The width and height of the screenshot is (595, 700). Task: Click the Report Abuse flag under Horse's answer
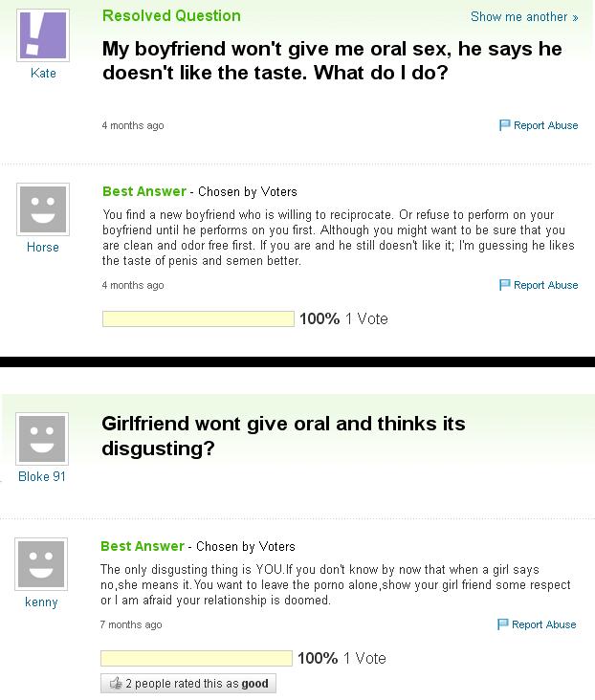504,285
